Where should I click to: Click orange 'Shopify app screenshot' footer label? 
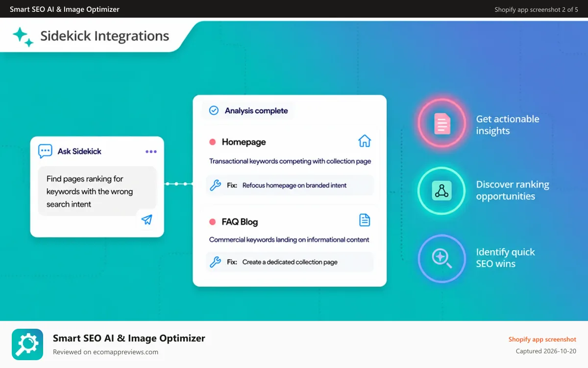(x=542, y=339)
